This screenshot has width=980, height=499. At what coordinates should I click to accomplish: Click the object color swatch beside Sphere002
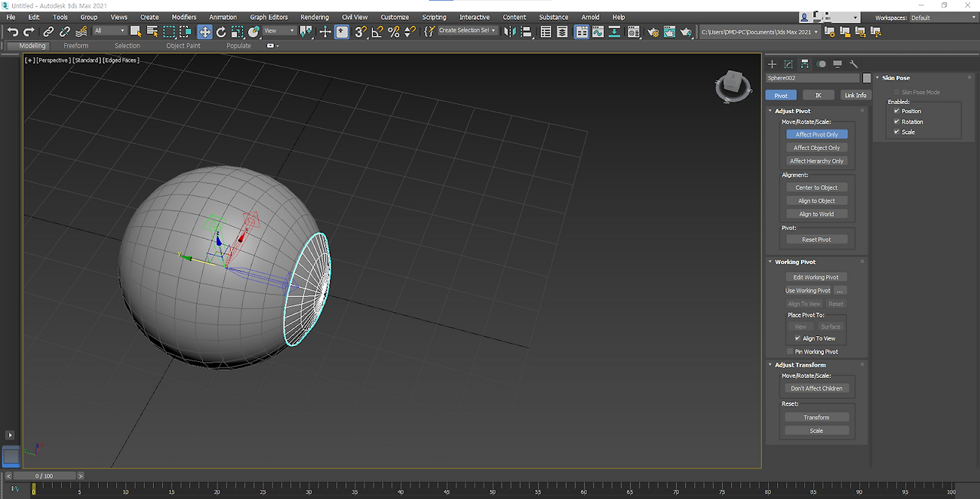pos(867,78)
